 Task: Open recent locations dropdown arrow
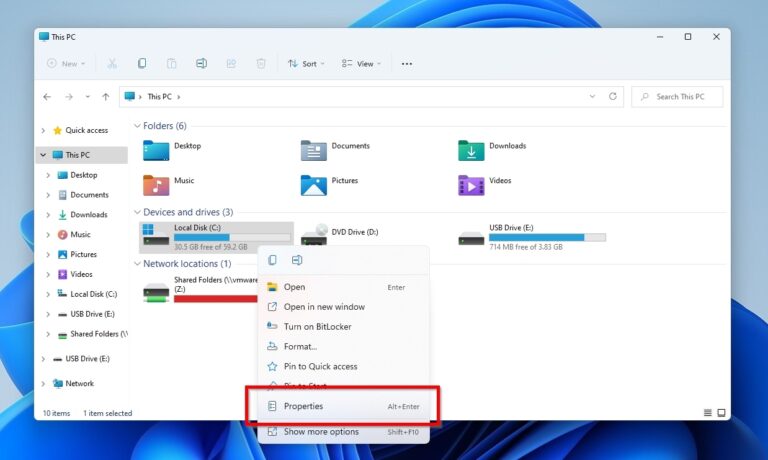pos(88,97)
